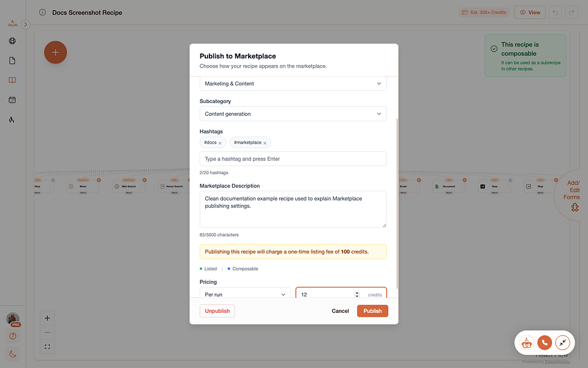
Task: Zoom in the canvas with plus control
Action: click(47, 318)
